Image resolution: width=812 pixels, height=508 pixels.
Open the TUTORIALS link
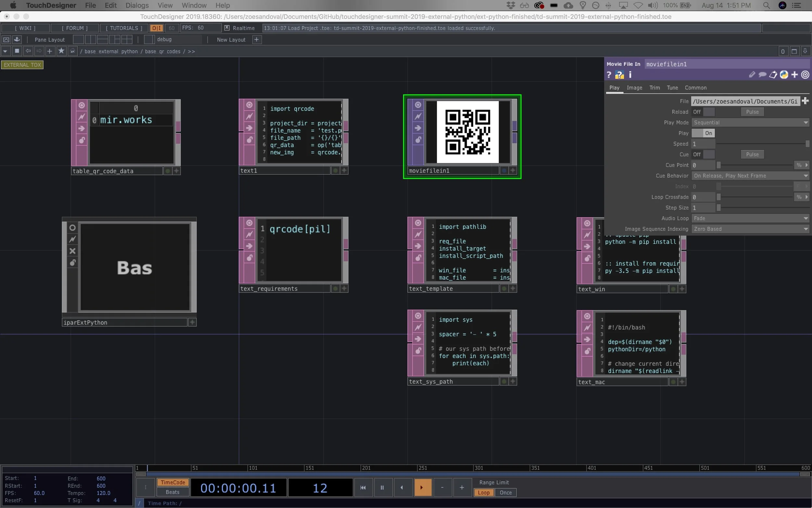(x=123, y=28)
